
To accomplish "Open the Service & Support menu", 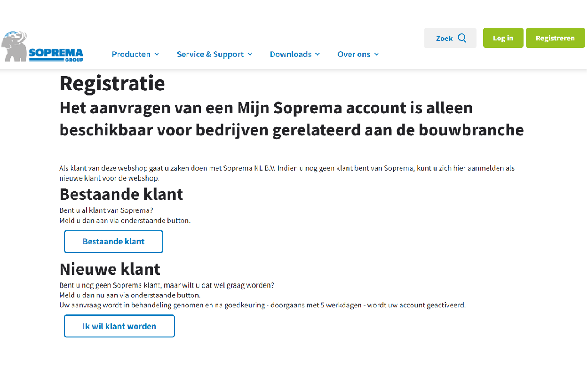I will [215, 54].
